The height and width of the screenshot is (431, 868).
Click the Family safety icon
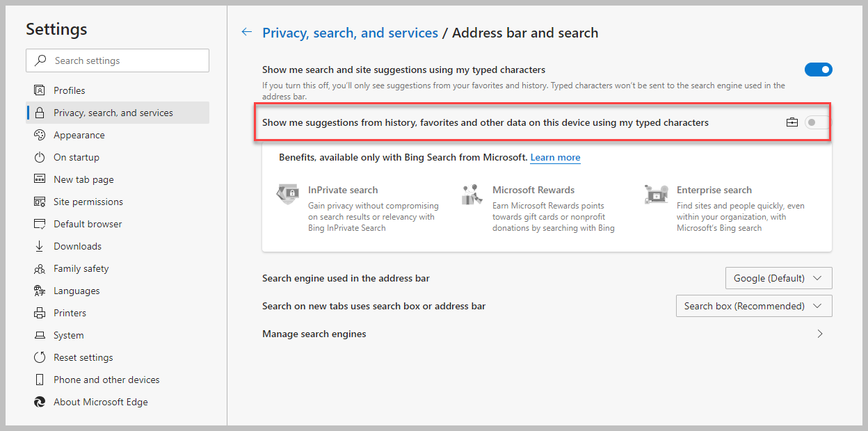pos(40,268)
